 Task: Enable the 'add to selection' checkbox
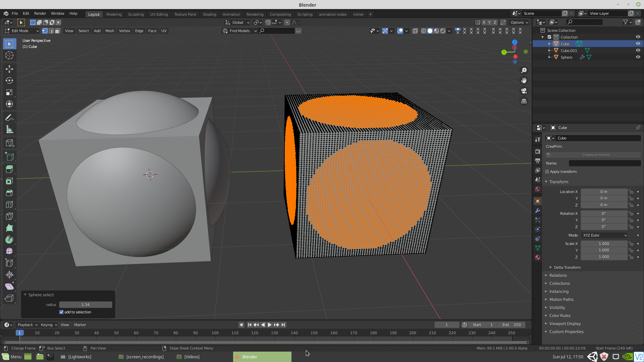coord(61,312)
